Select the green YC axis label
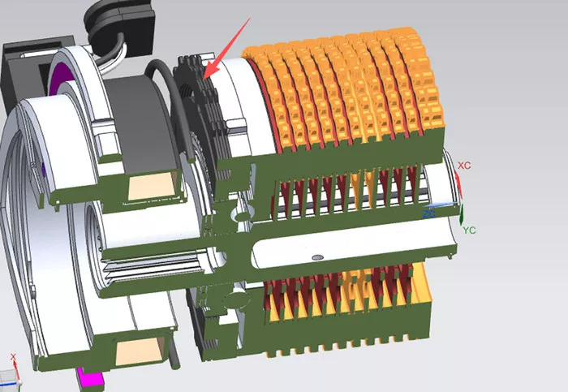 click(x=469, y=230)
